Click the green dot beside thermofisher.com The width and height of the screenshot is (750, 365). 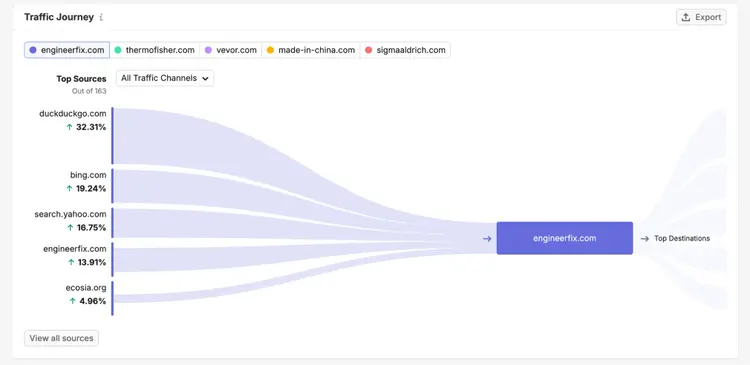(118, 50)
